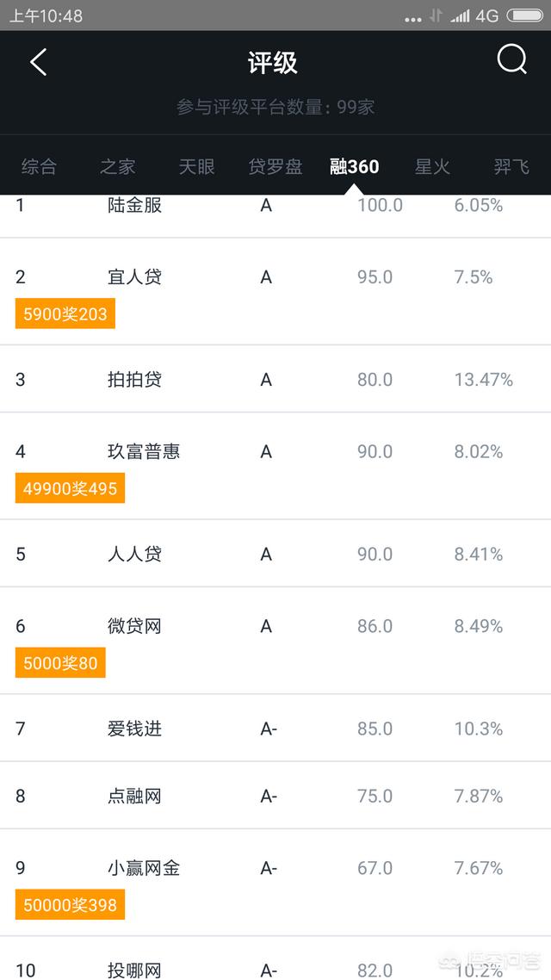Tap the 49900奖495 reward badge
551x980 pixels.
coord(70,488)
